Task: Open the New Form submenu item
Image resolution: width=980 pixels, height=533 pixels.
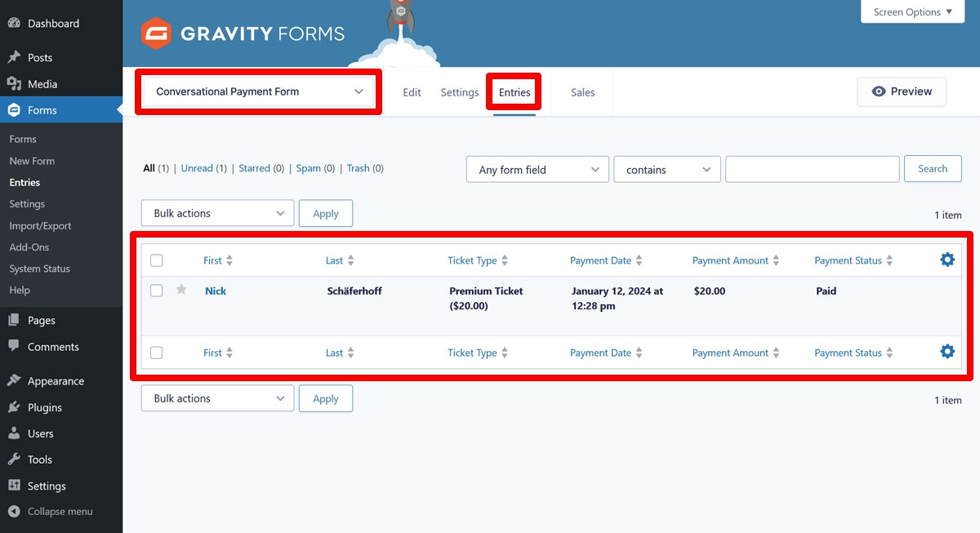Action: tap(32, 161)
